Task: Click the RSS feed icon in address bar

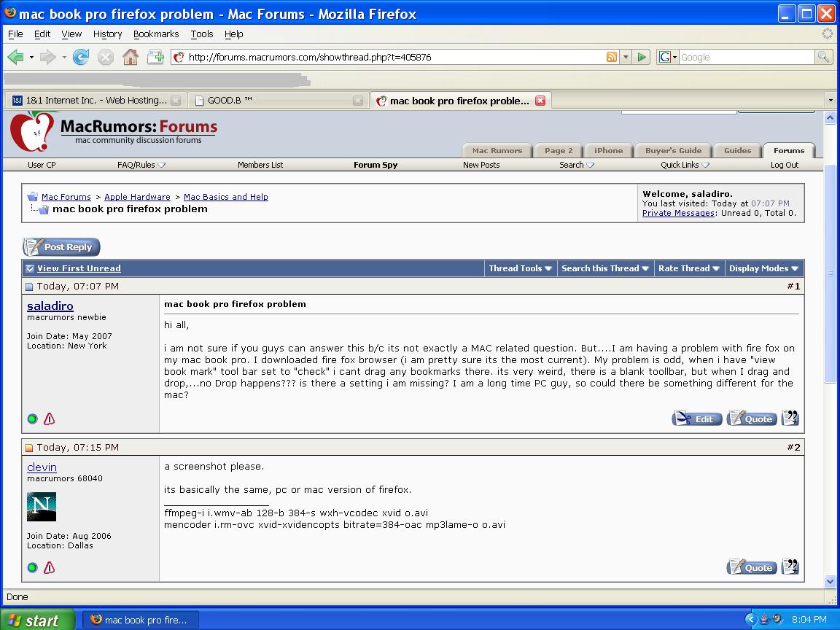Action: click(x=611, y=57)
